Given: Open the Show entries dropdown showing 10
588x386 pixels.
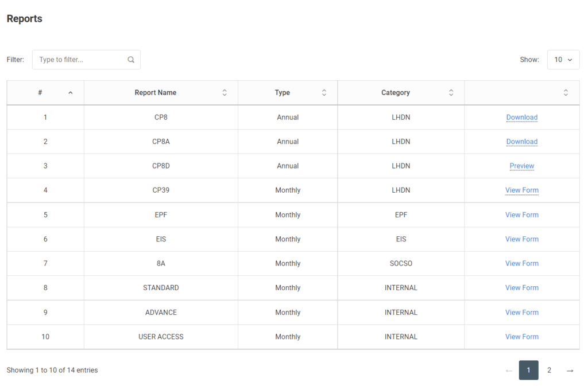Looking at the screenshot, I should point(563,60).
